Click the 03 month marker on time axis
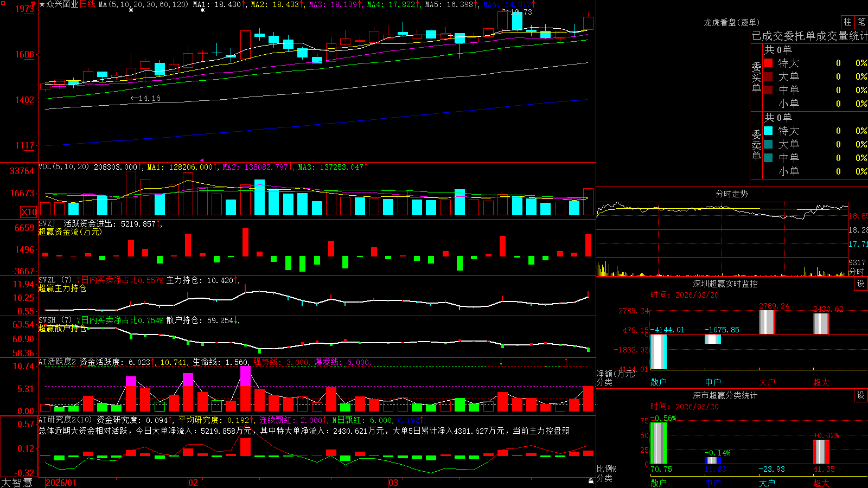 tap(393, 483)
